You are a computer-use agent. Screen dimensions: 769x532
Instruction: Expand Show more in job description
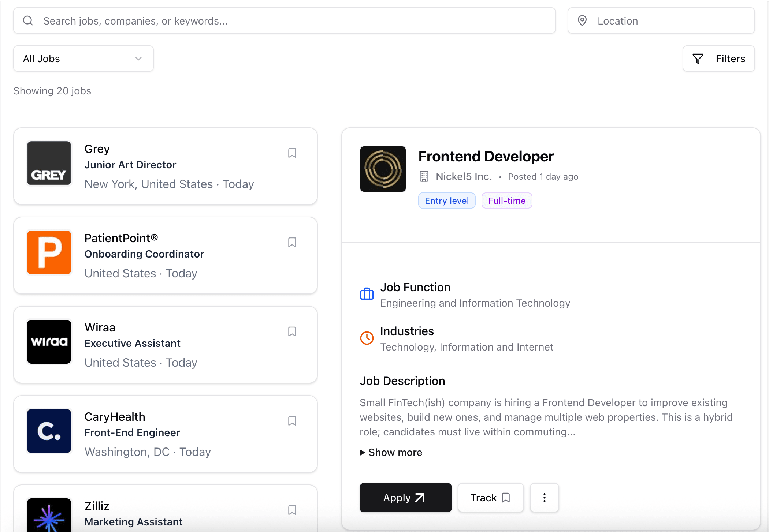(x=391, y=453)
